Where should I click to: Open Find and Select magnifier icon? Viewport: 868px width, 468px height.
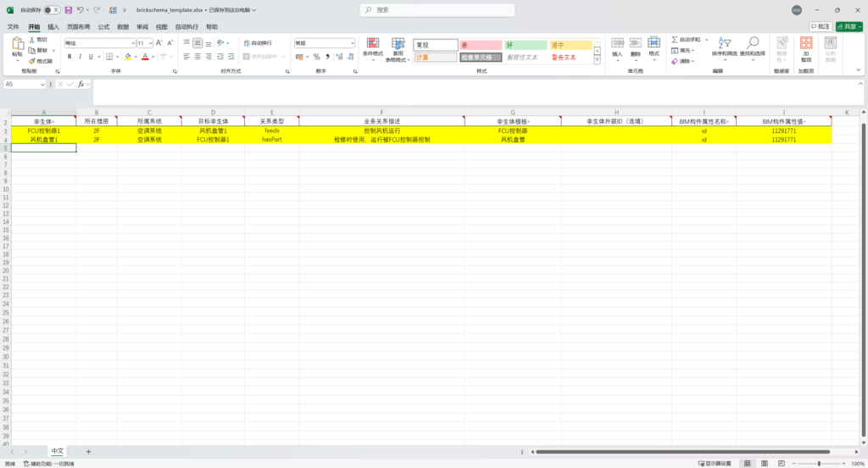pyautogui.click(x=753, y=43)
